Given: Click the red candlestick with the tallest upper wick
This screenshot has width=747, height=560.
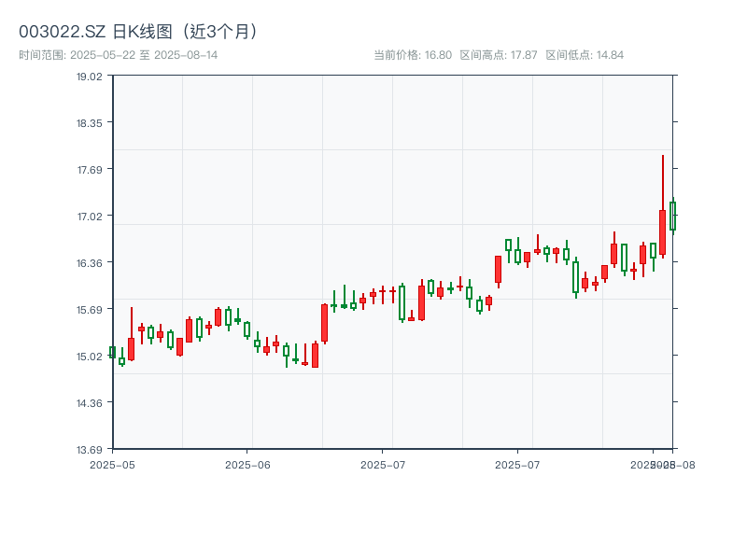Looking at the screenshot, I should 662,232.
